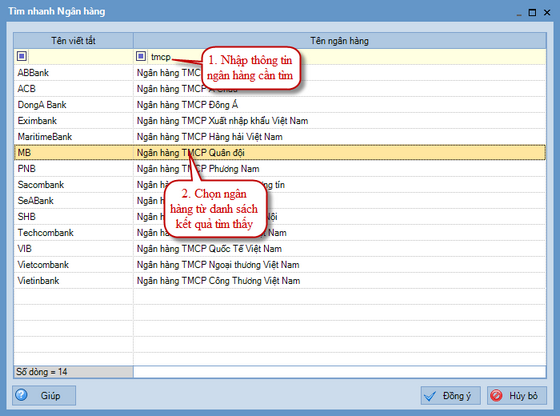Close the Tìm nhanh Ngân hàng dialog

(547, 12)
